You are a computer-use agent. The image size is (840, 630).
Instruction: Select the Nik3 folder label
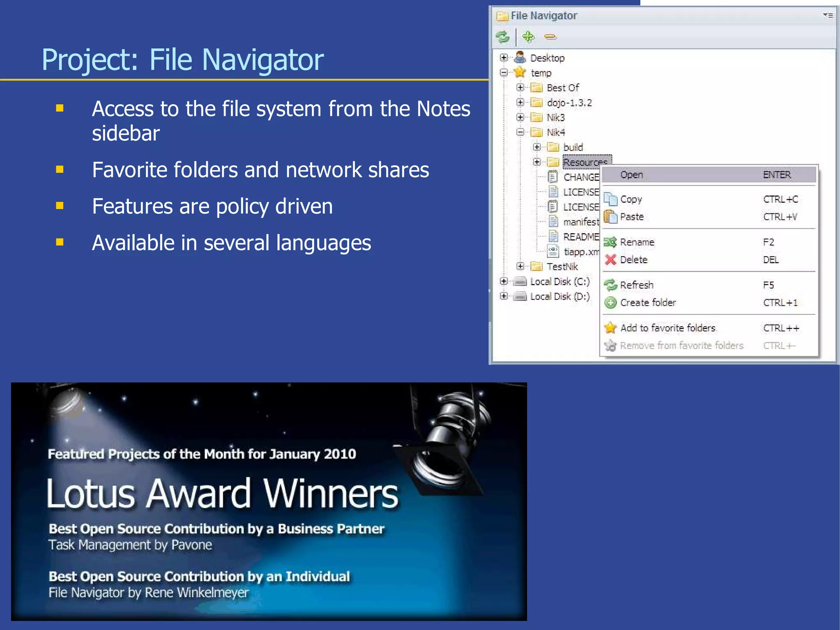click(556, 117)
